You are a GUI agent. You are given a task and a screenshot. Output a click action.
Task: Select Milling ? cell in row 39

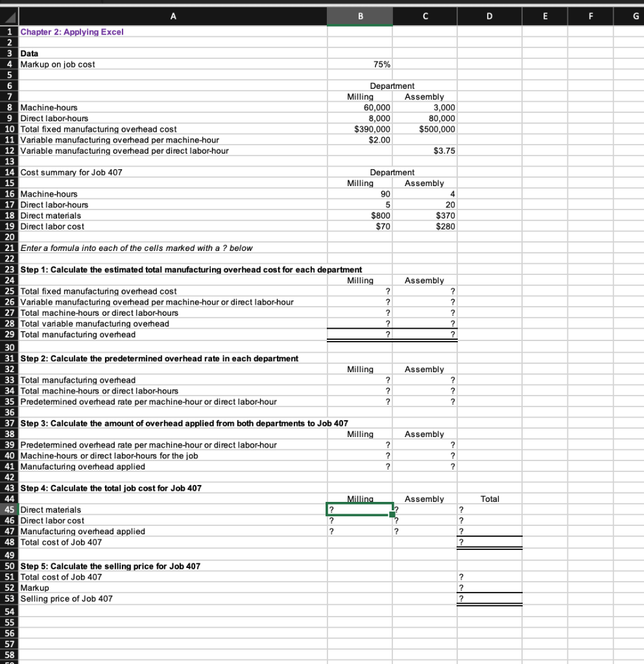coord(360,445)
